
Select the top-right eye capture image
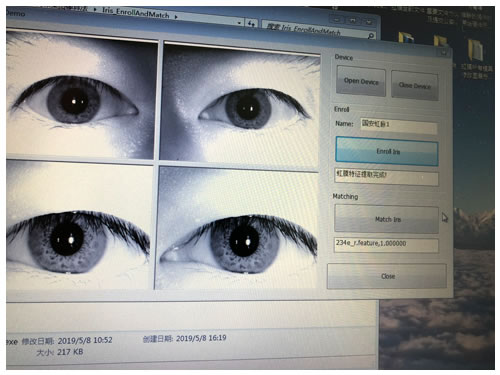pos(240,106)
